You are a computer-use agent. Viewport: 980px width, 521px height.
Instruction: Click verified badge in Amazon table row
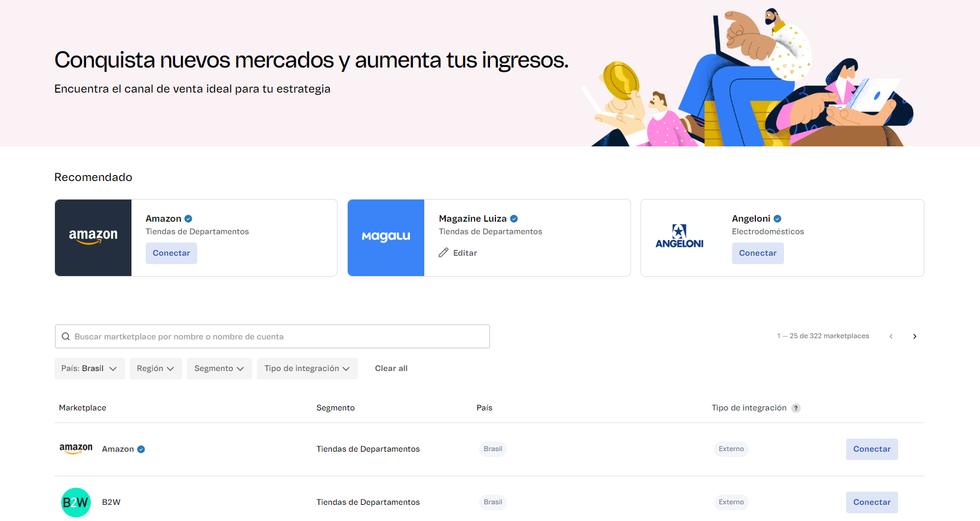pyautogui.click(x=141, y=449)
